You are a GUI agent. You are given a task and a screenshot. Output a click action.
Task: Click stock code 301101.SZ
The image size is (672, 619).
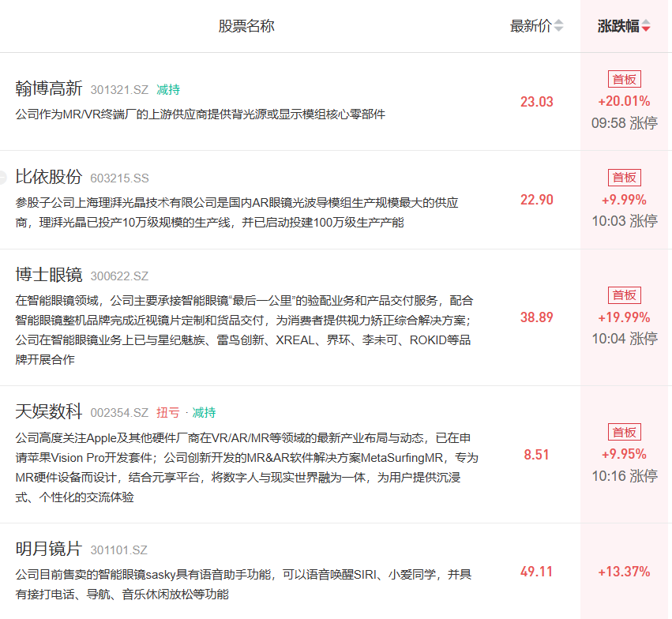pyautogui.click(x=118, y=550)
